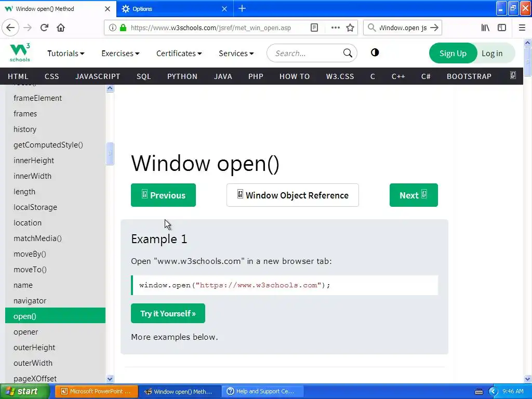Open the CSS topic in navbar

coord(51,76)
